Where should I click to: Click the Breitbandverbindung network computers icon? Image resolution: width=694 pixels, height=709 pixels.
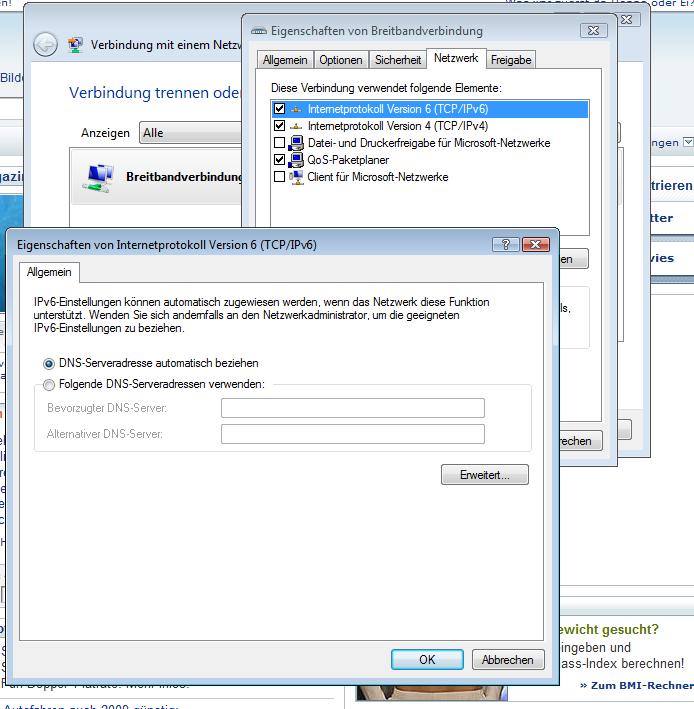[x=98, y=178]
